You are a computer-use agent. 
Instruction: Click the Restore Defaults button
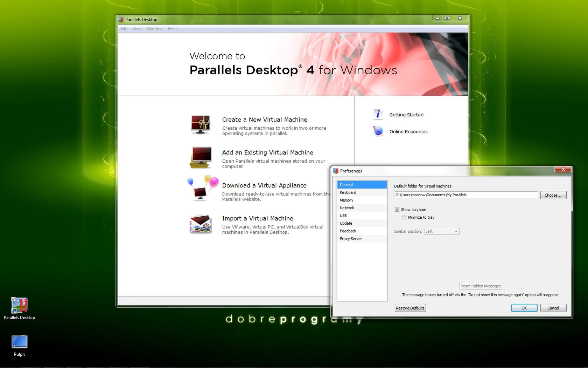tap(410, 308)
